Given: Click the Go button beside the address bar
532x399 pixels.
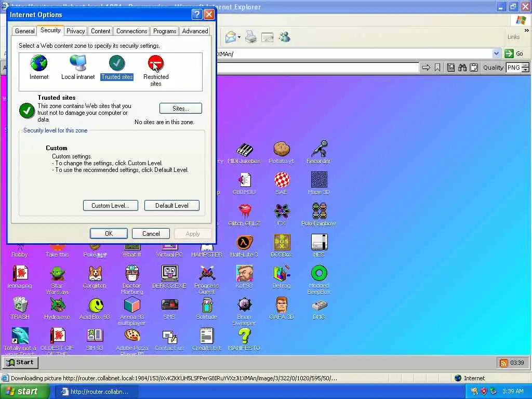Looking at the screenshot, I should coord(514,54).
